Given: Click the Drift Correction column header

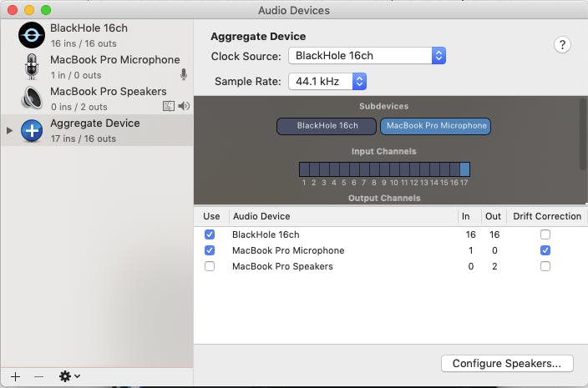Looking at the screenshot, I should [547, 216].
